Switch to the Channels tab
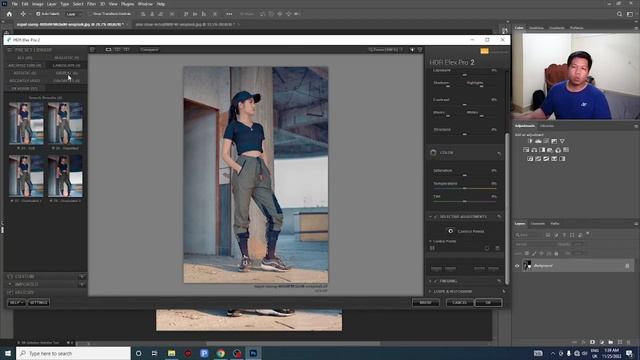This screenshot has height=360, width=640. point(538,224)
